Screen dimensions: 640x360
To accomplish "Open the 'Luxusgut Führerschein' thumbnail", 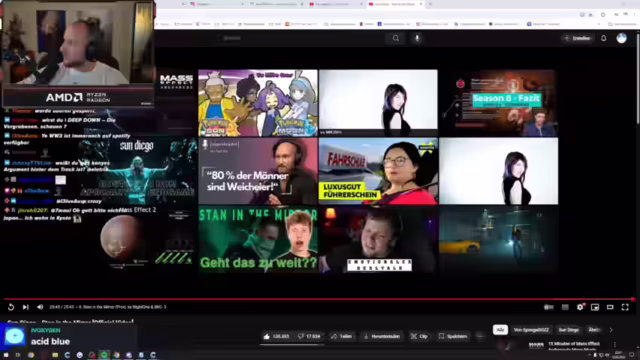I will (378, 171).
